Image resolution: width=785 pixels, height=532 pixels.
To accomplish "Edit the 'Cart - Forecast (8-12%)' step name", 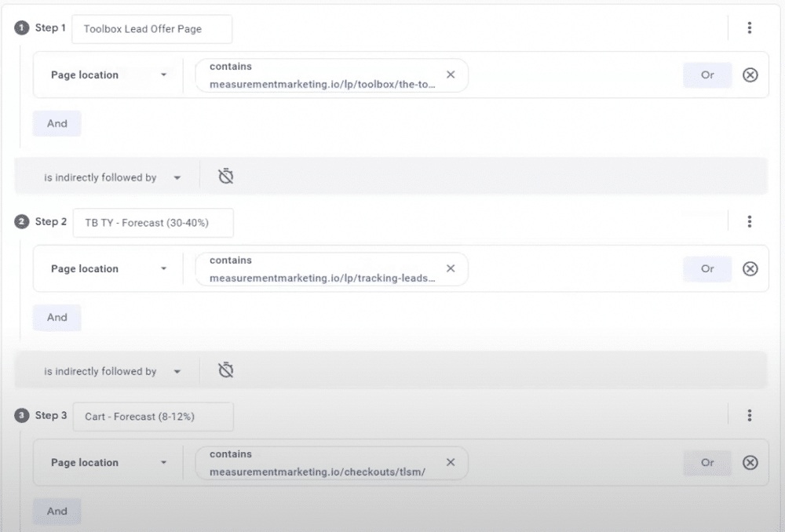I will coord(152,416).
